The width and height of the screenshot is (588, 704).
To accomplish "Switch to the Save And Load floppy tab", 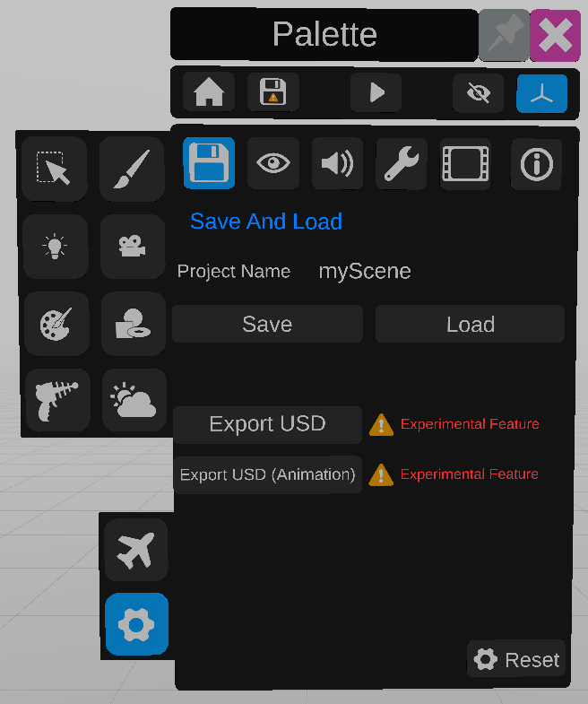I will click(209, 163).
